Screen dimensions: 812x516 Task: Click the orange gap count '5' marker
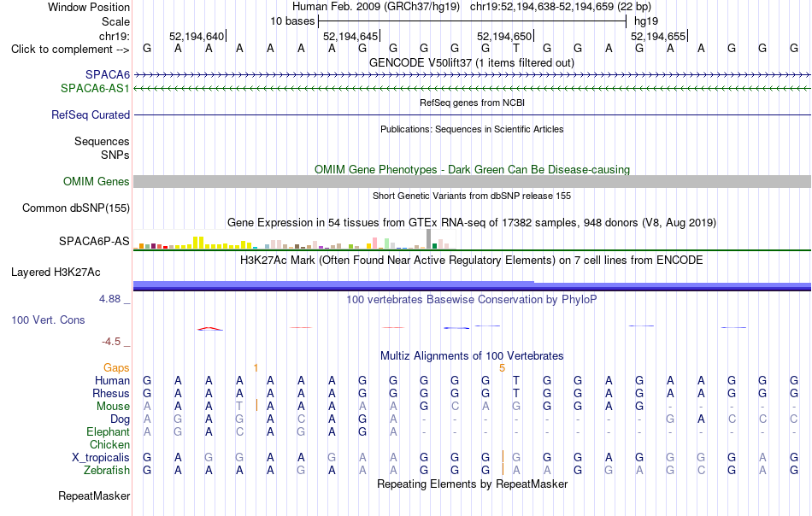click(x=502, y=368)
